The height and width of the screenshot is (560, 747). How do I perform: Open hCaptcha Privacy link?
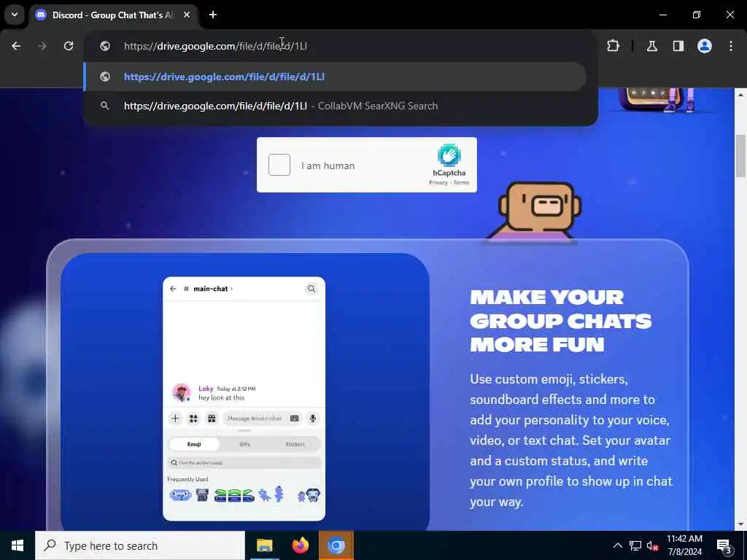click(x=438, y=183)
